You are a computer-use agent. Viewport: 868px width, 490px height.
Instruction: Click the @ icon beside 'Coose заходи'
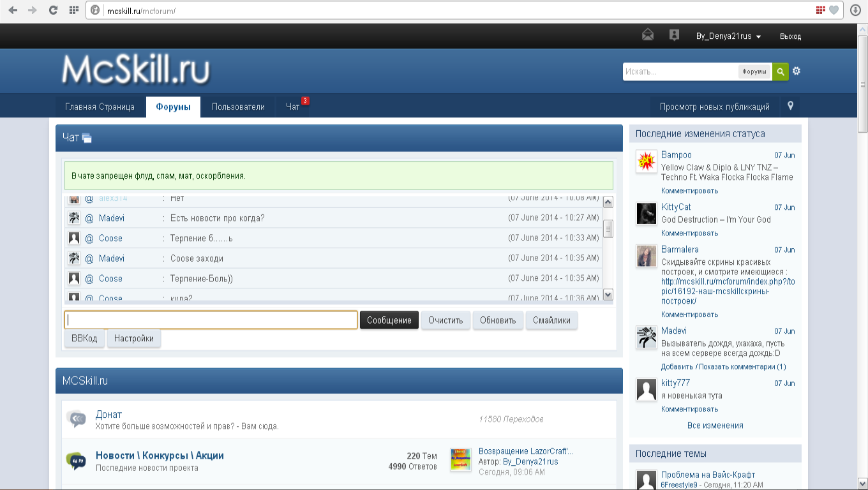89,258
